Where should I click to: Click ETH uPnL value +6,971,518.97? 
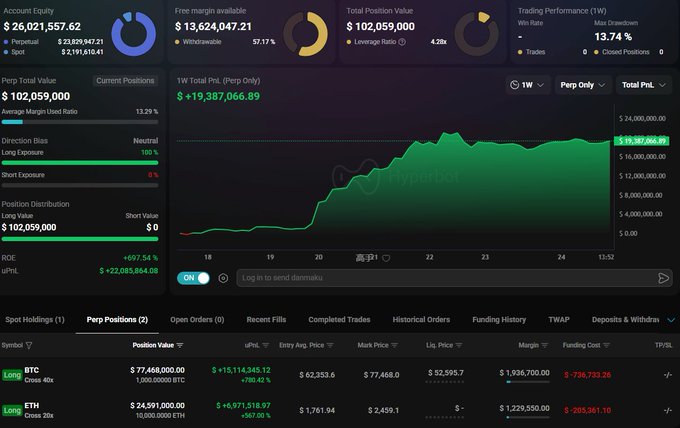click(x=243, y=406)
